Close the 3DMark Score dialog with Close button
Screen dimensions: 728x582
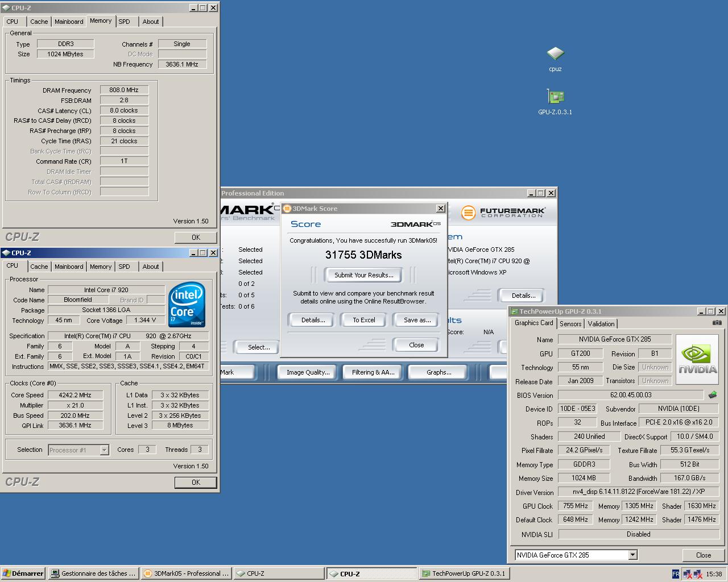[x=416, y=345]
